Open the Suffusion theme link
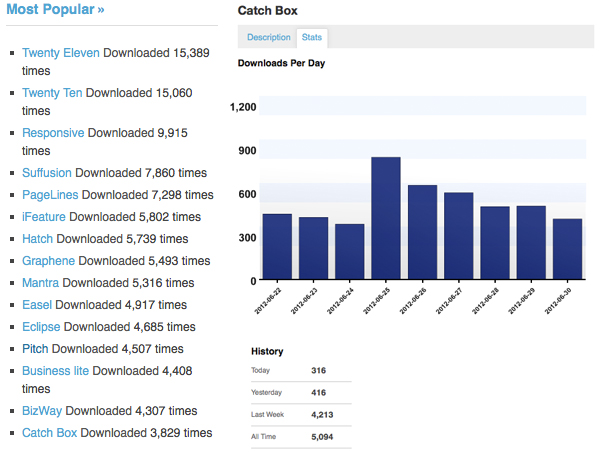The height and width of the screenshot is (452, 608). click(x=47, y=173)
